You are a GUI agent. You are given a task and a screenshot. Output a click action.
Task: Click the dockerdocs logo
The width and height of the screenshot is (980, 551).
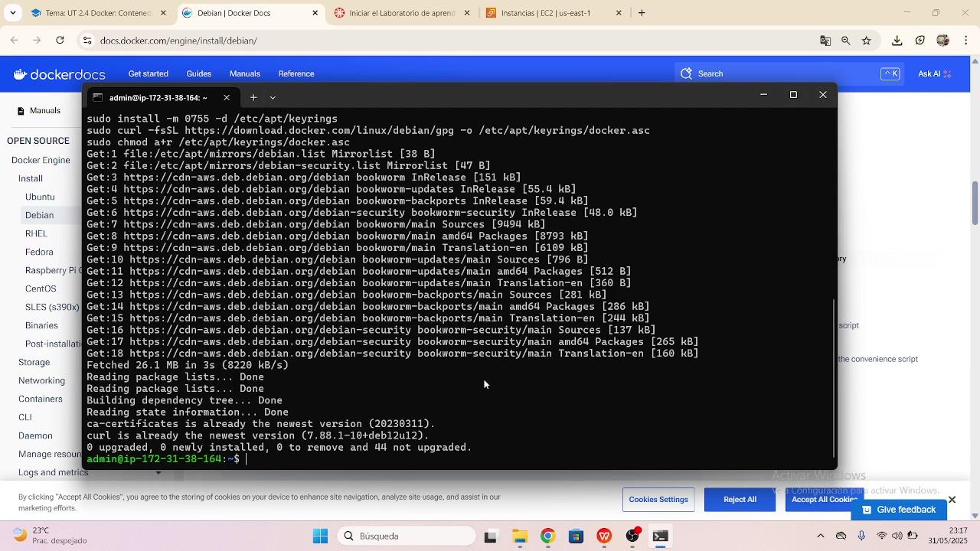click(x=59, y=74)
